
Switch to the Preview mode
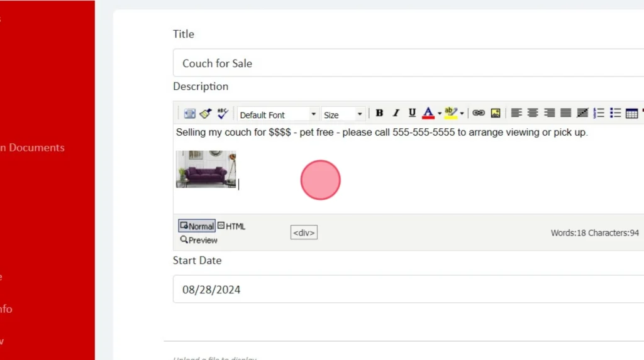point(199,240)
